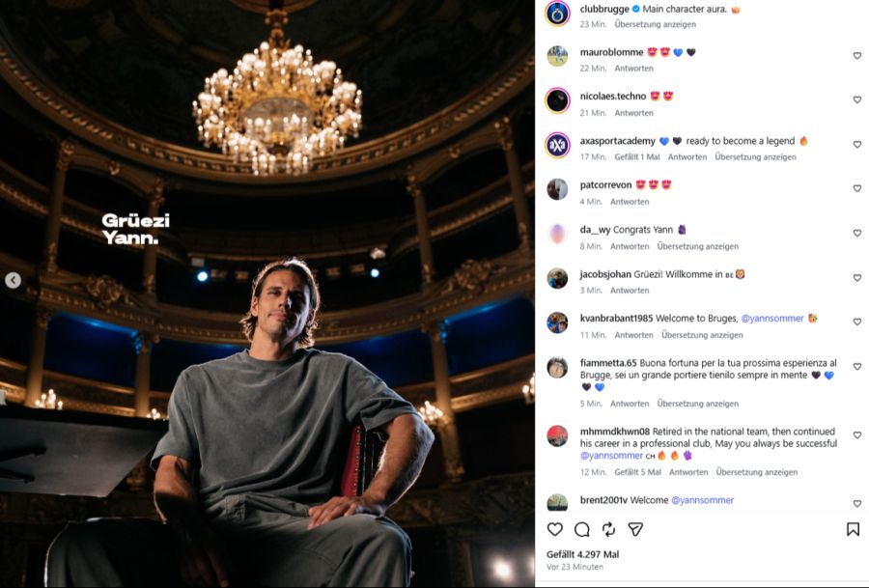This screenshot has width=869, height=588.
Task: Open axasportacademy avatar
Action: [557, 145]
